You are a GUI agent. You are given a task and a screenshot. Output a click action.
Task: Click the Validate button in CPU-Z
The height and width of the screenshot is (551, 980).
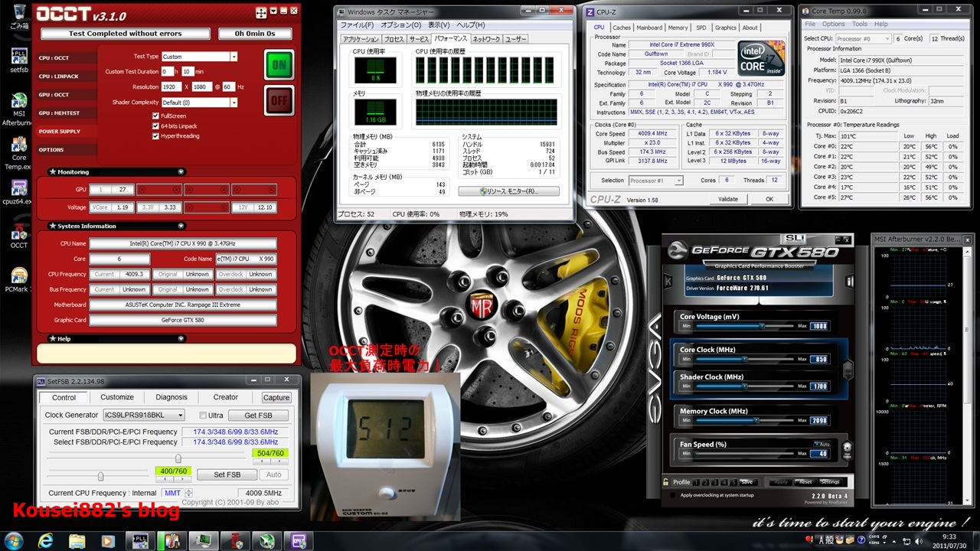728,199
